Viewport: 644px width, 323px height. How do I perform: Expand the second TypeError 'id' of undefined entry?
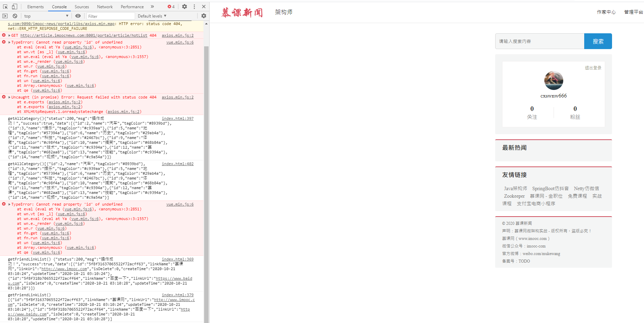click(10, 204)
